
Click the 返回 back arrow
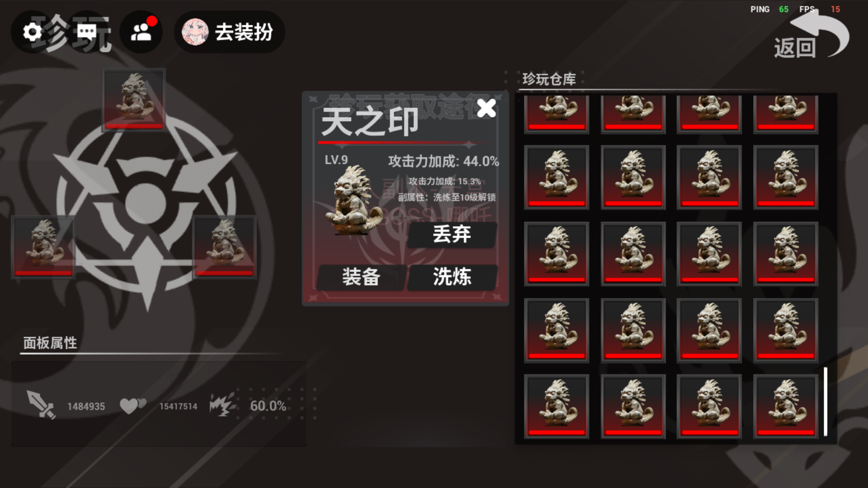coord(812,37)
